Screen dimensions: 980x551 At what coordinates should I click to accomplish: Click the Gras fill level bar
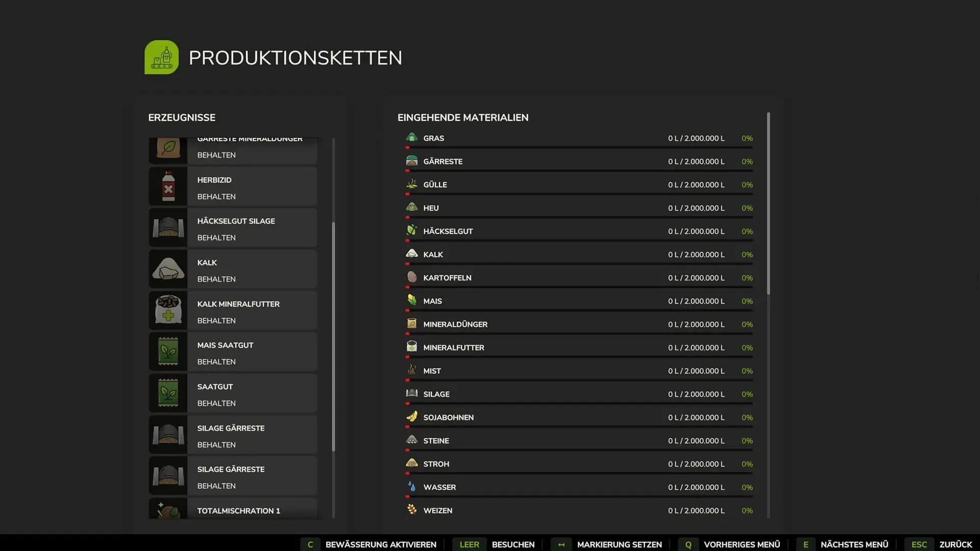pos(579,147)
